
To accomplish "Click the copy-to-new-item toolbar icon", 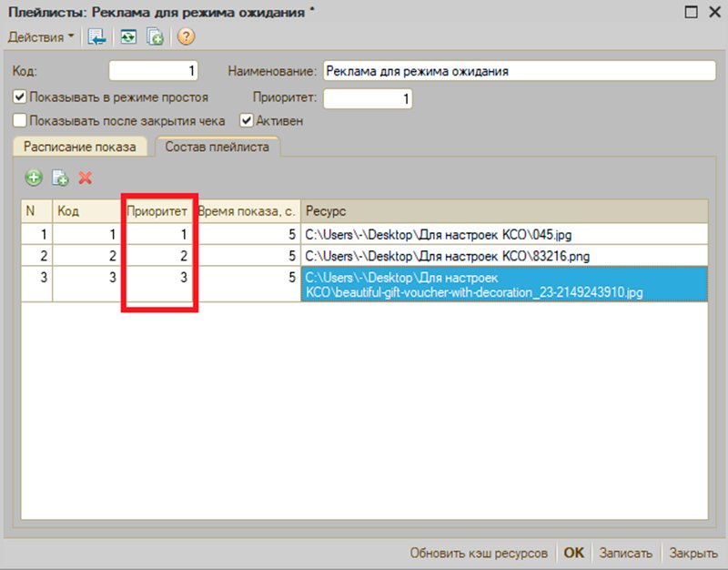I will 155,36.
